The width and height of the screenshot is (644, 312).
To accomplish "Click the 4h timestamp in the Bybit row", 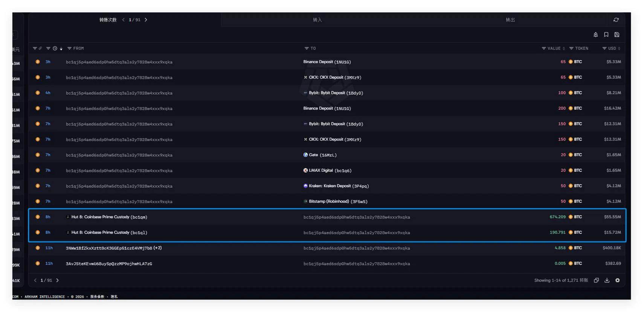I will (x=48, y=93).
